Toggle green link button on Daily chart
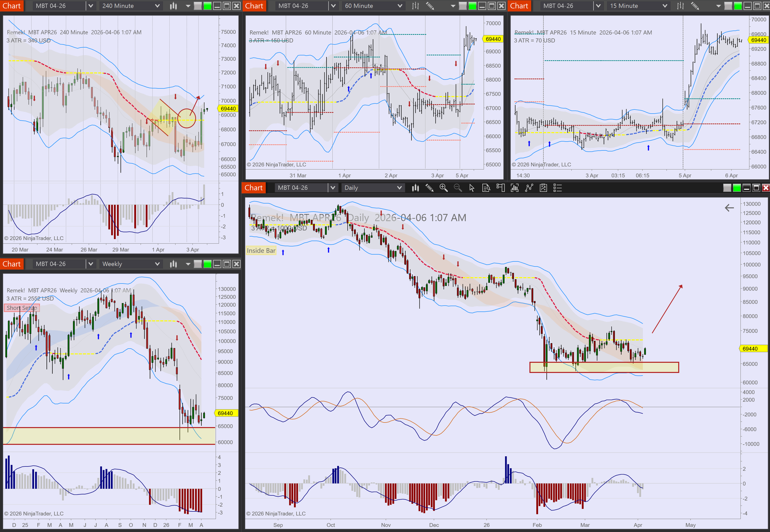Viewport: 770px width, 532px height. click(x=737, y=188)
